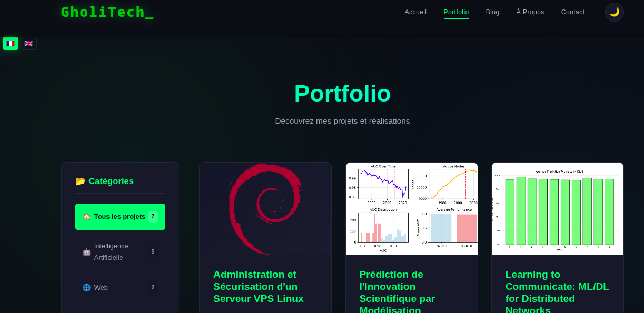
Task: Filter projects by Web category
Action: pyautogui.click(x=101, y=288)
